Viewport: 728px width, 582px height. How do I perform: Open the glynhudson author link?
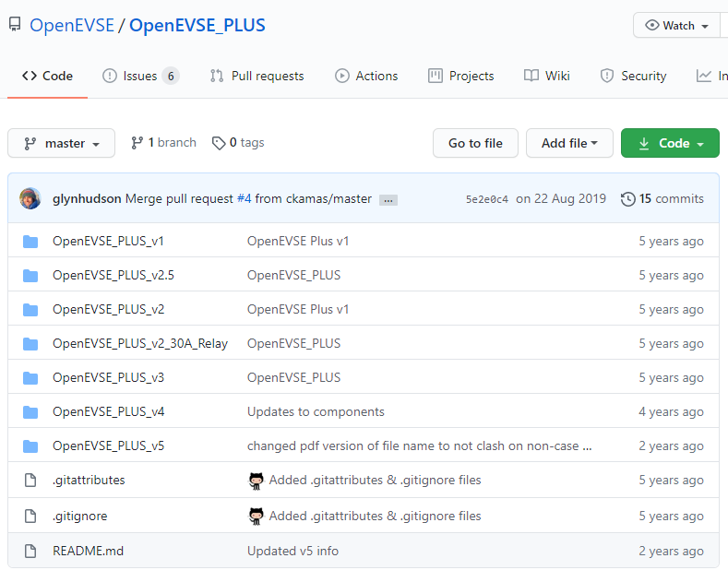coord(87,198)
